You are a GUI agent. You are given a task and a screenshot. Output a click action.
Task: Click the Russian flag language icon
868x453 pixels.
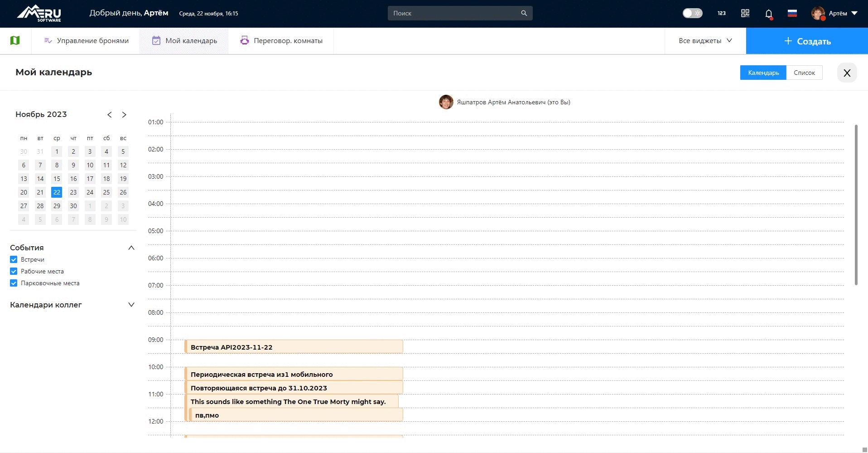[792, 13]
